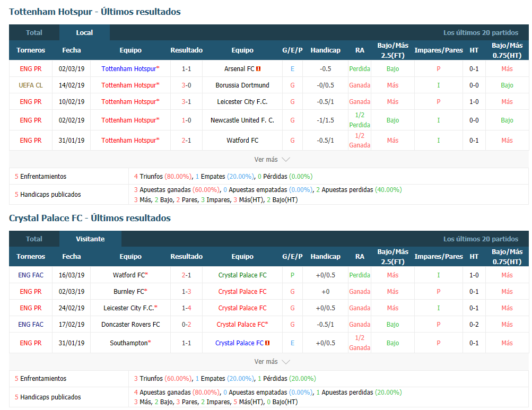Switch to the Total tab in the Tottenham table
The width and height of the screenshot is (532, 410).
pyautogui.click(x=34, y=32)
